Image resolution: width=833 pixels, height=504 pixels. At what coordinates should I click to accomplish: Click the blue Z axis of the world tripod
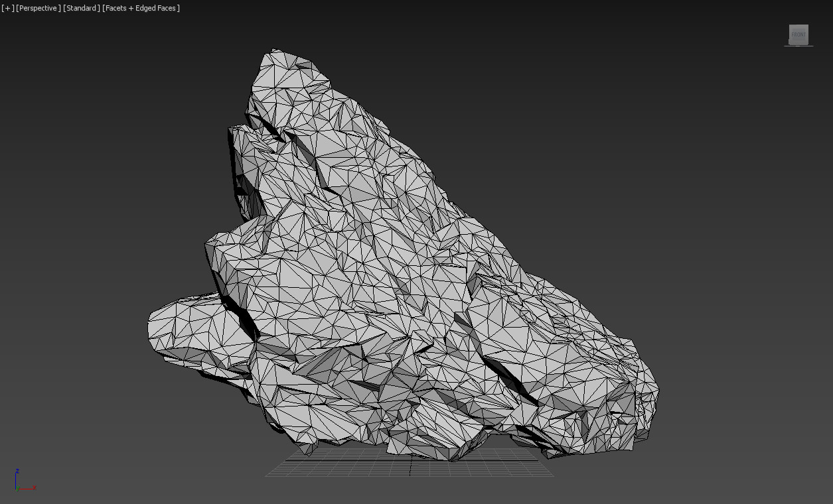[16, 473]
